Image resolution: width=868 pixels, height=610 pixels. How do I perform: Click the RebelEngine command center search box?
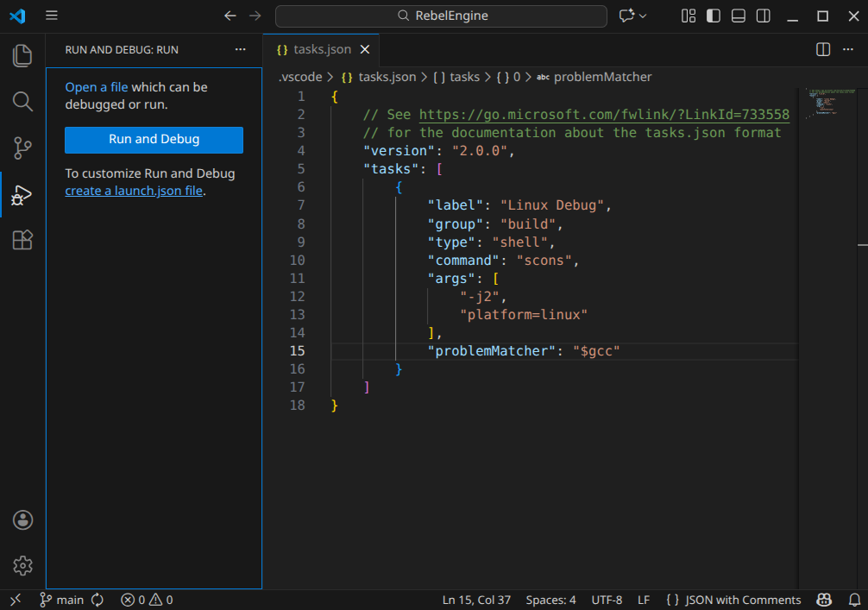[441, 16]
